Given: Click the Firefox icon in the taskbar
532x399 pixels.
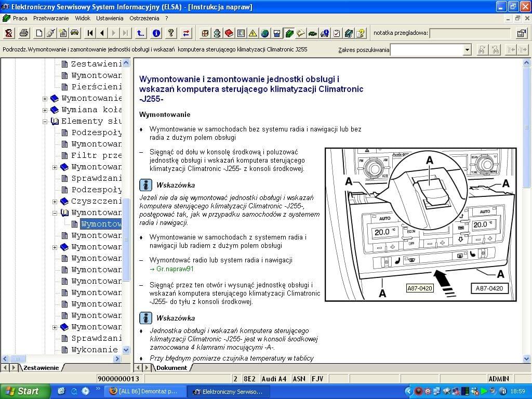Looking at the screenshot, I should tap(113, 391).
